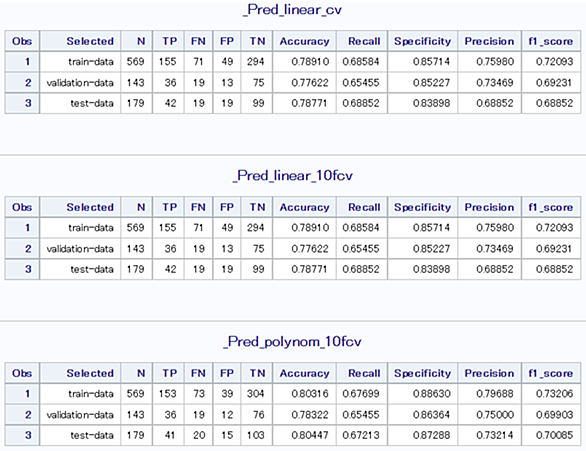Click Obs header in _Pred_linear_cv table
Viewport: 586px width, 451px height.
22,41
